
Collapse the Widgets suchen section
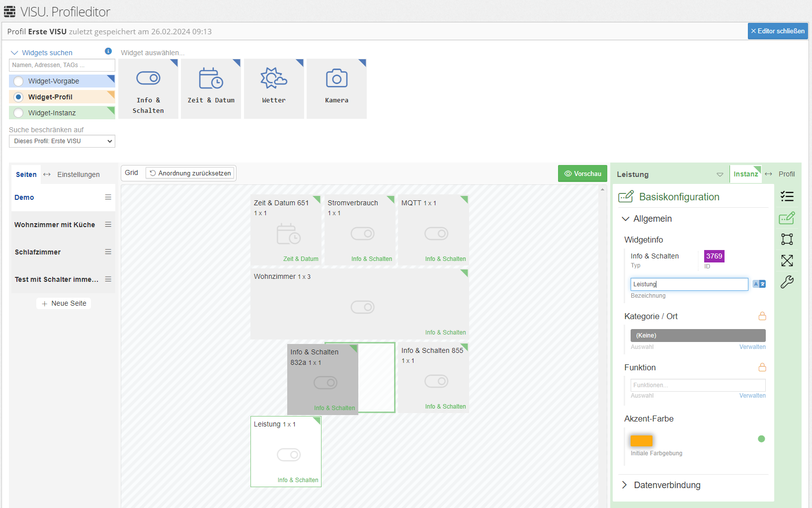[x=41, y=53]
